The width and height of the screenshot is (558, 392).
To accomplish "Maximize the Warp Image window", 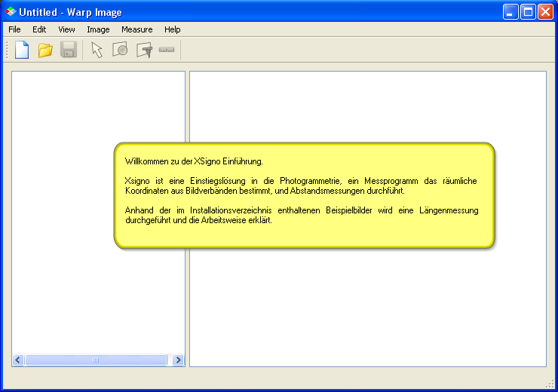I will click(528, 12).
